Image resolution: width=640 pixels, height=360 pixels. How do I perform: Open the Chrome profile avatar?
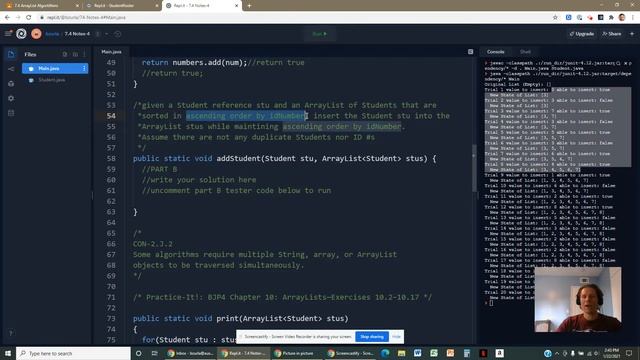click(622, 18)
